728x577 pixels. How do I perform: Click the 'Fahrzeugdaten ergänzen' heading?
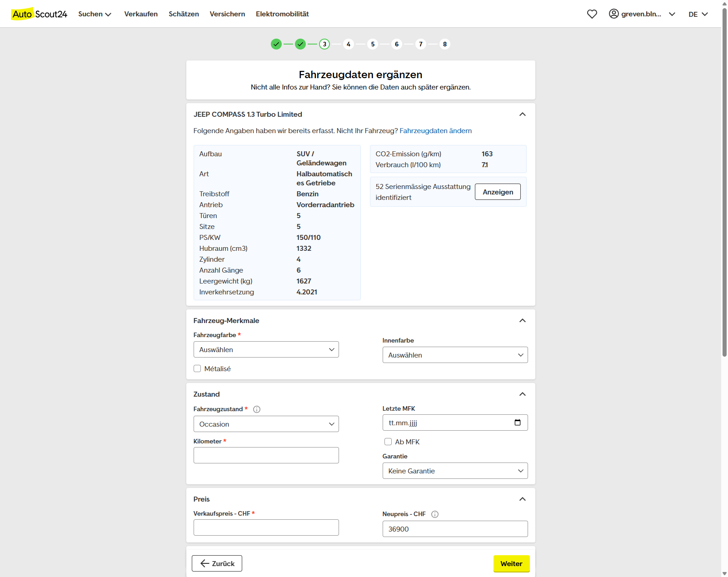[x=361, y=75]
